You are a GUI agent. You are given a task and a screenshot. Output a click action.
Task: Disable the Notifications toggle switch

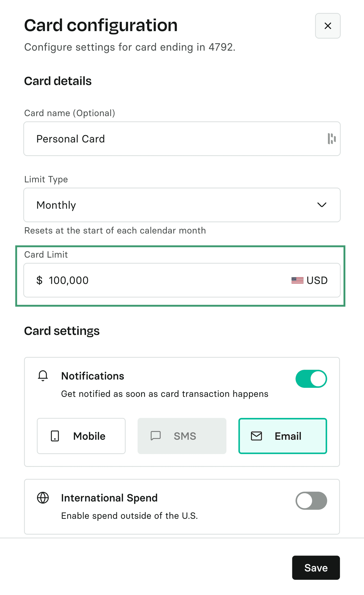click(311, 379)
